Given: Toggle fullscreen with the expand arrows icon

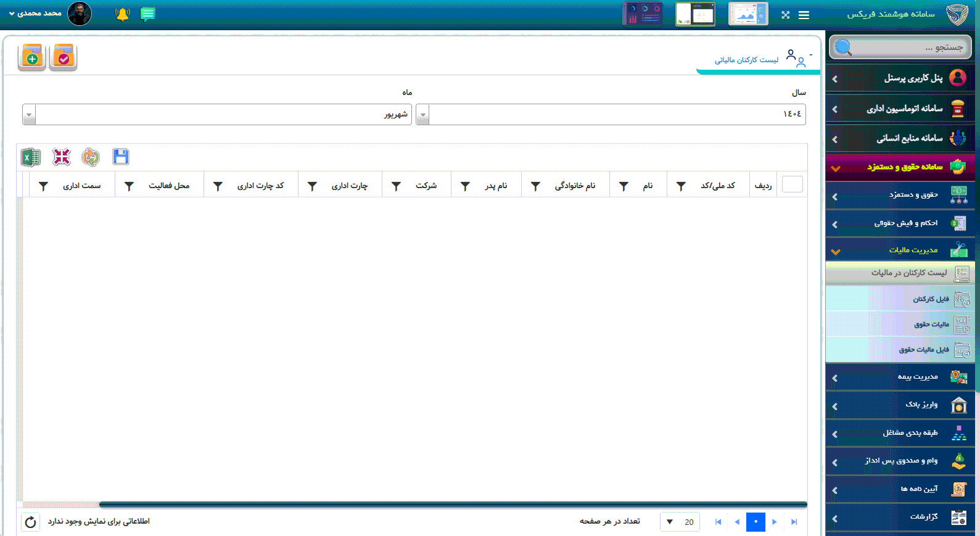Looking at the screenshot, I should (x=785, y=15).
